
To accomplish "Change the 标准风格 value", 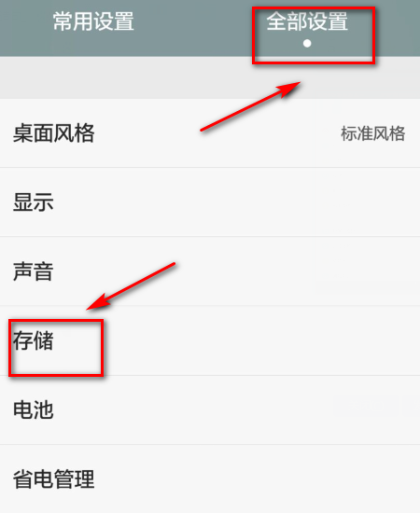I will (x=373, y=133).
